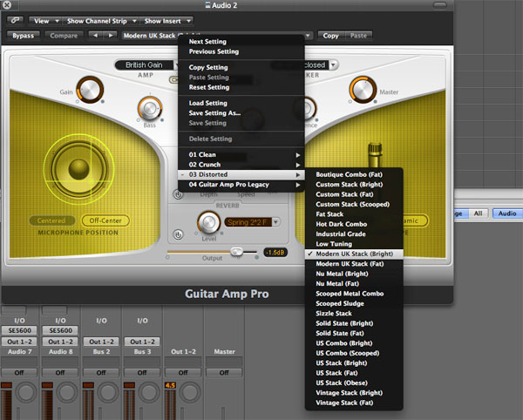Viewport: 523px width, 420px height.
Task: Click the pan knob on Out 1-2 strip
Action: (190, 392)
